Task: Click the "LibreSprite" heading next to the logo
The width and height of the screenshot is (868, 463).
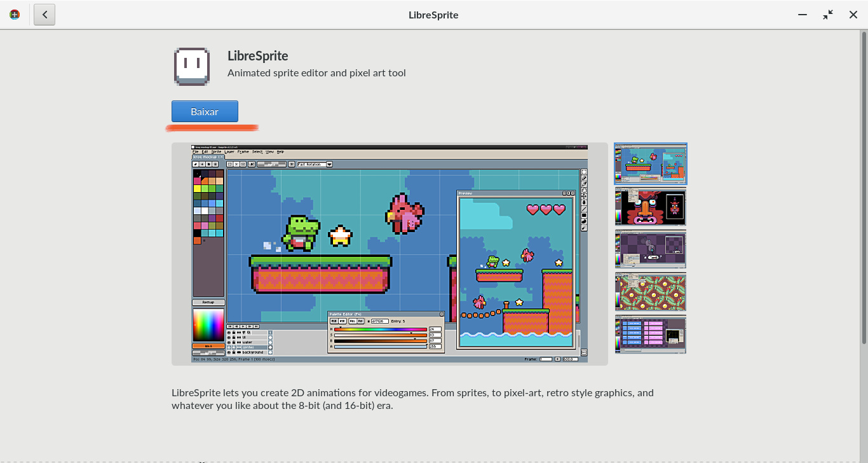Action: click(x=258, y=56)
